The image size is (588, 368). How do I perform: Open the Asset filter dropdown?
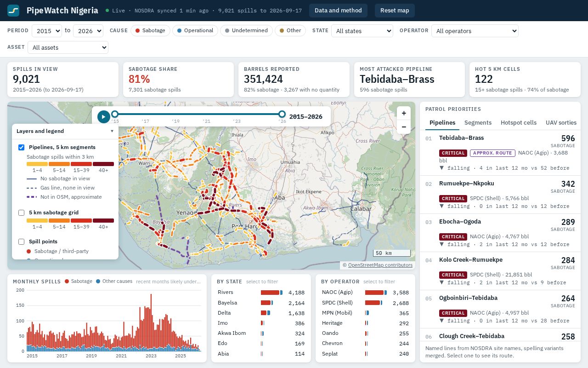point(68,47)
